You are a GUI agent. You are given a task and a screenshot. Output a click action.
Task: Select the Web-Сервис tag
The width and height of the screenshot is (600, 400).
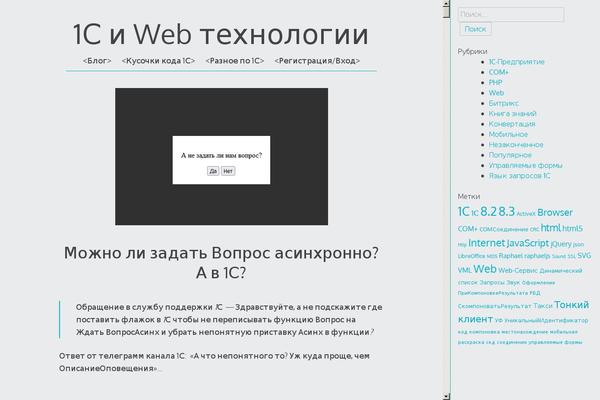coord(518,271)
